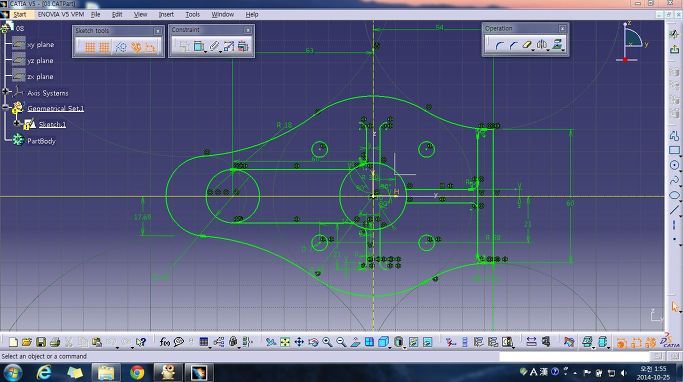The height and width of the screenshot is (382, 683).
Task: Open Chrome from the Windows taskbar
Action: [137, 372]
